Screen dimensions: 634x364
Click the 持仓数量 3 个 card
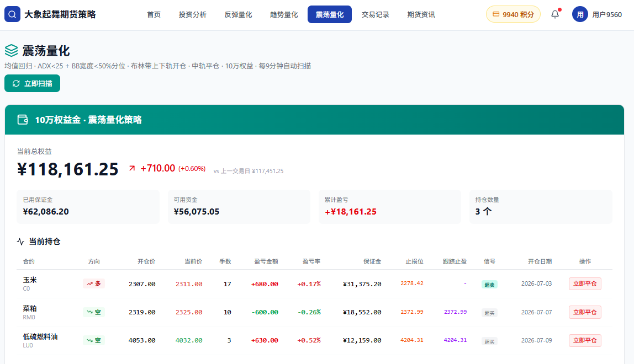click(541, 206)
